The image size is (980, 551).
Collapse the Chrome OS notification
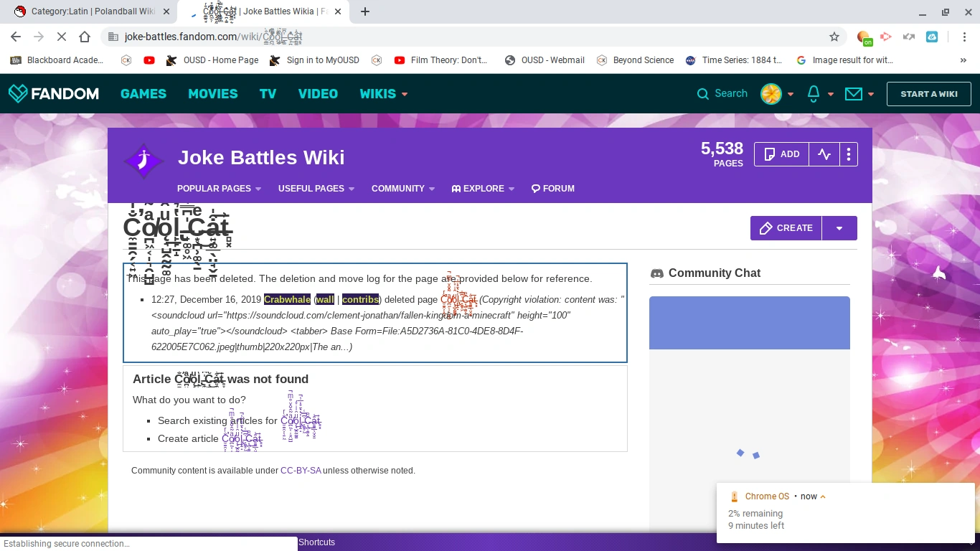pyautogui.click(x=823, y=496)
